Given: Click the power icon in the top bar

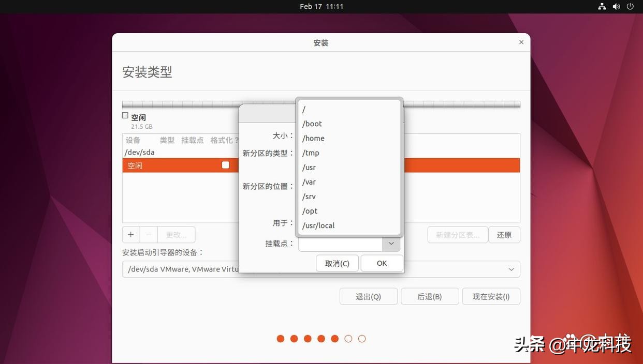Looking at the screenshot, I should click(x=630, y=6).
